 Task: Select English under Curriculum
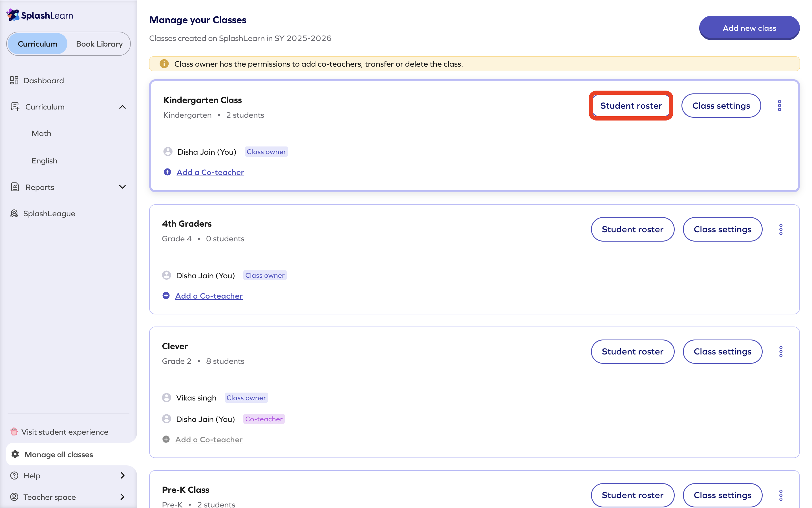pyautogui.click(x=44, y=161)
